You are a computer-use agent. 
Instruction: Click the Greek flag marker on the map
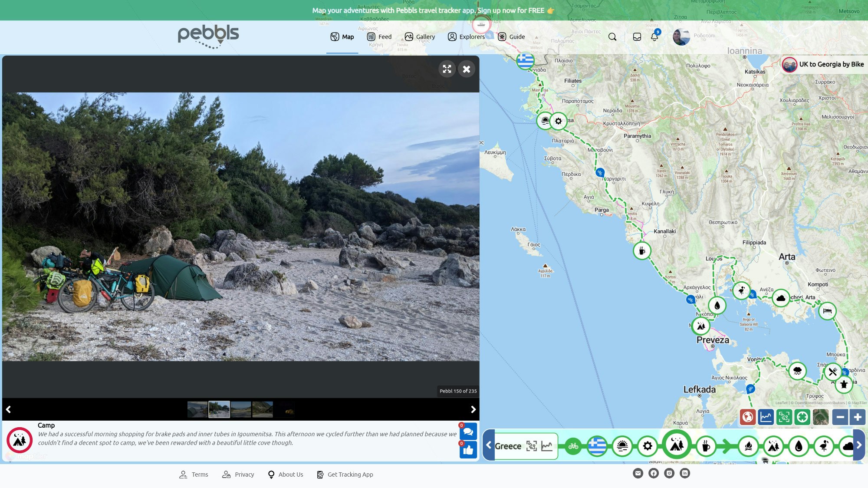525,60
